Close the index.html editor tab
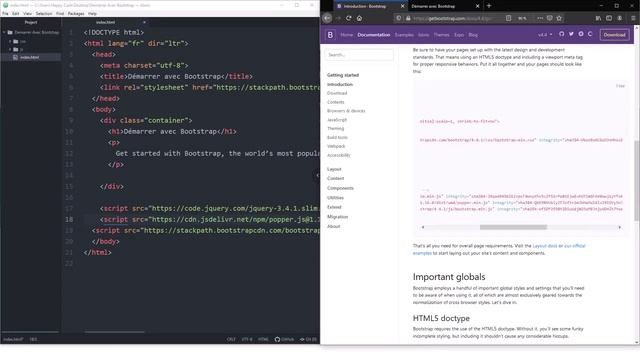Viewport: 640px width, 360px height. [144, 22]
